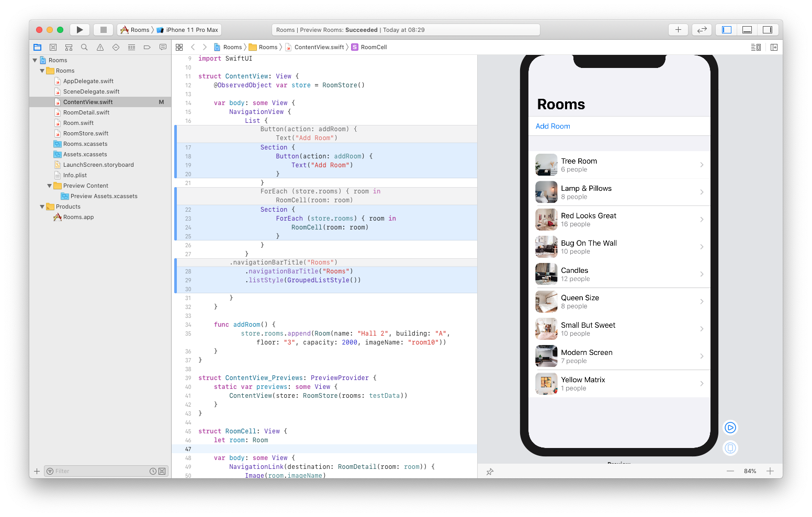Collapse the Preview Content folder
Screen dimensions: 812x517
[49, 186]
